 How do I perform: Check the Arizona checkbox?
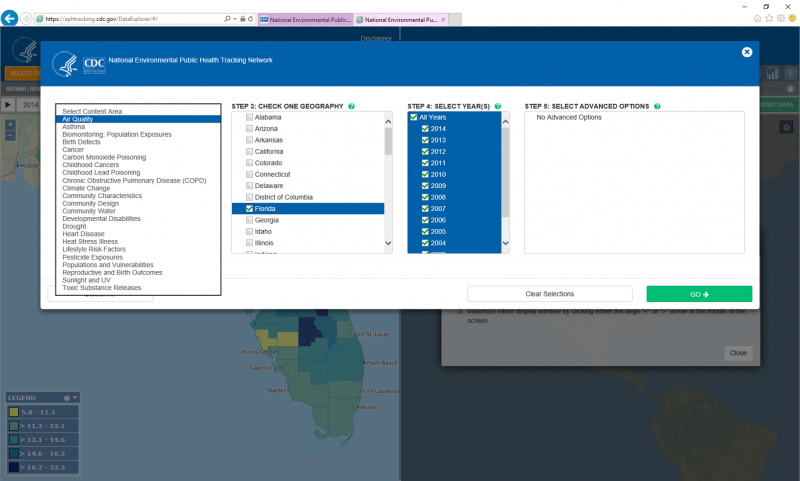249,129
